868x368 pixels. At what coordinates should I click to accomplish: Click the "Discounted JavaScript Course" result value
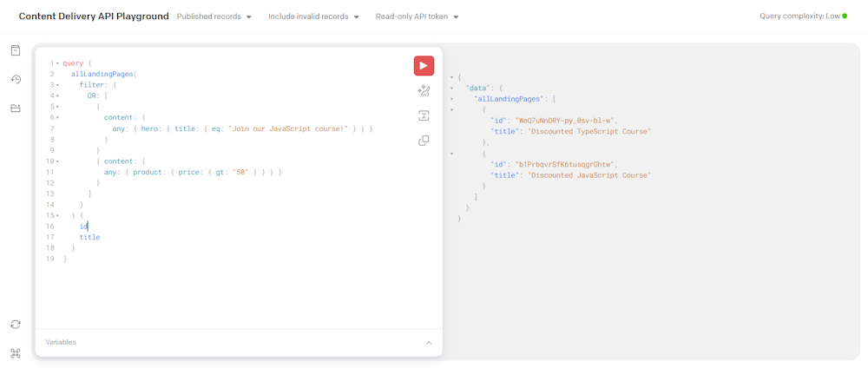coord(589,175)
